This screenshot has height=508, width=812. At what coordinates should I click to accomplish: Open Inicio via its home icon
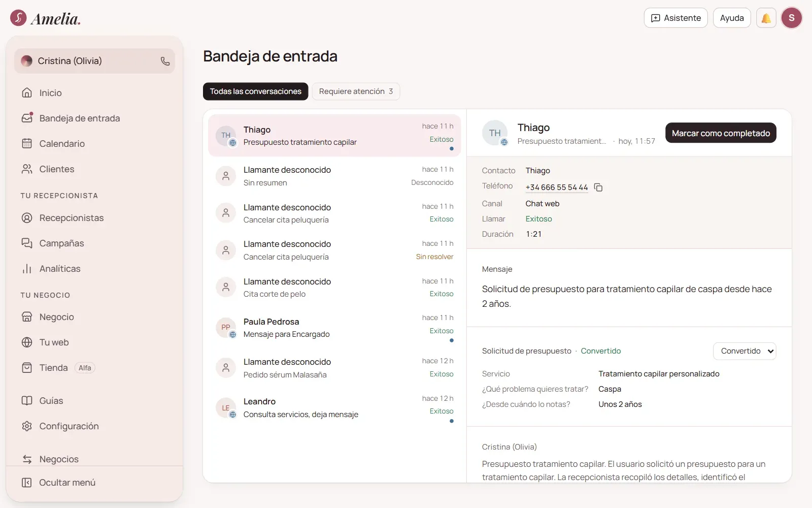point(27,92)
